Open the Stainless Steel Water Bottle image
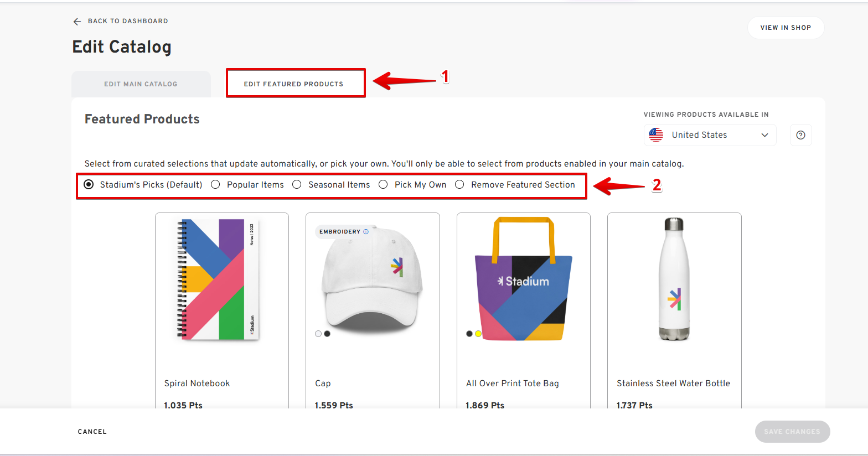868x456 pixels. 674,279
